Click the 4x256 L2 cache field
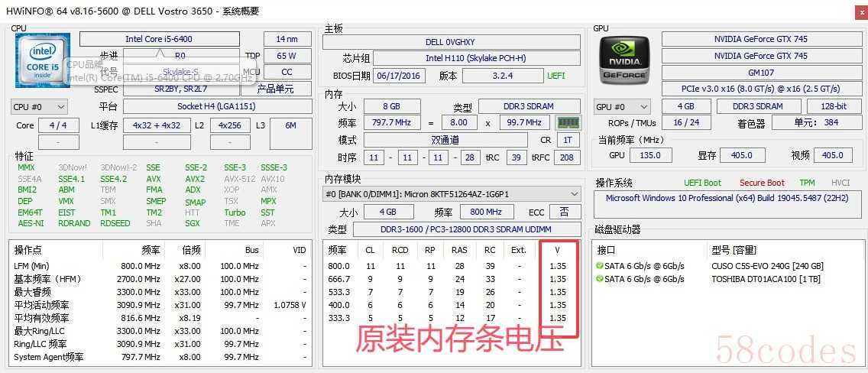The height and width of the screenshot is (373, 868). click(229, 125)
